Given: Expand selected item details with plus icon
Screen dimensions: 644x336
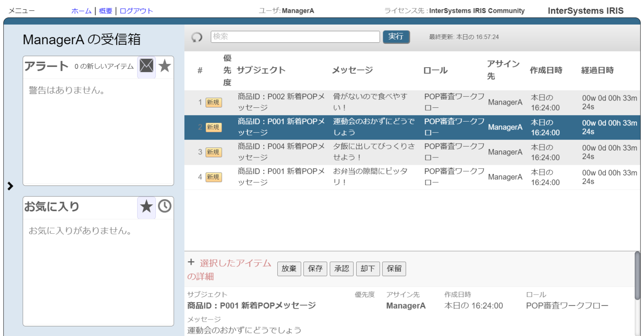Looking at the screenshot, I should [x=191, y=262].
